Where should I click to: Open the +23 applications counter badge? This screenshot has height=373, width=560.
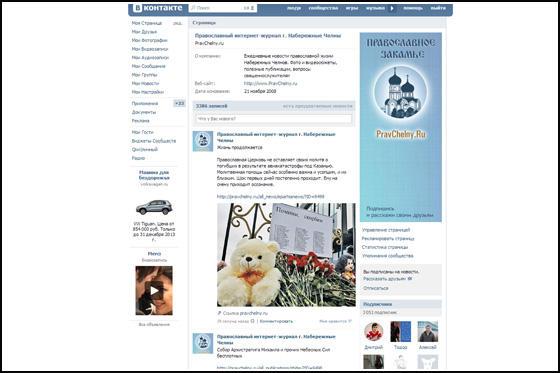179,103
